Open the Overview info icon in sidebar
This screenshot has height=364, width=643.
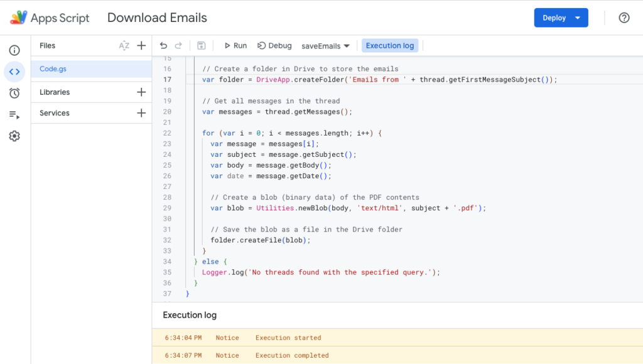(x=14, y=50)
